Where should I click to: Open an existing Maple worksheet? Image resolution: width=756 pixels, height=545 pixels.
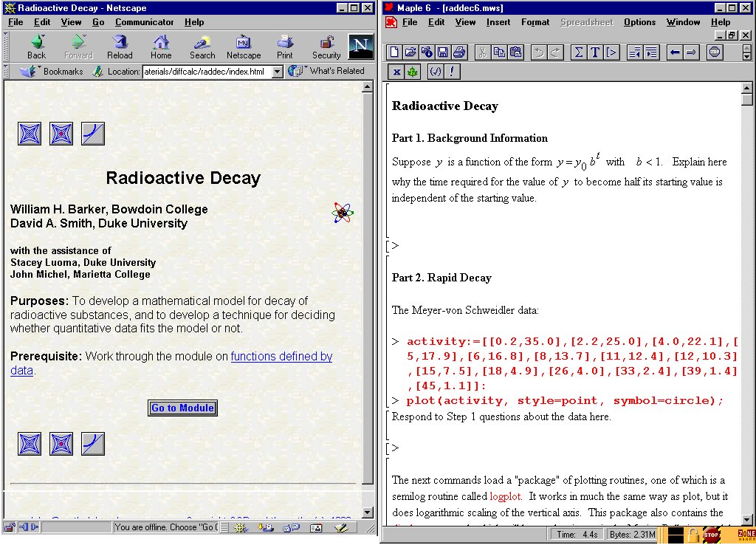(410, 52)
